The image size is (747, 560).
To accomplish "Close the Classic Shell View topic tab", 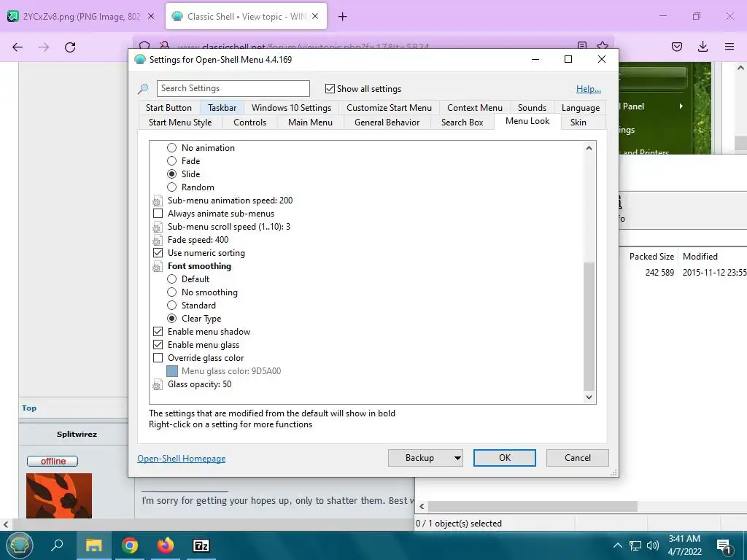I will 315,16.
